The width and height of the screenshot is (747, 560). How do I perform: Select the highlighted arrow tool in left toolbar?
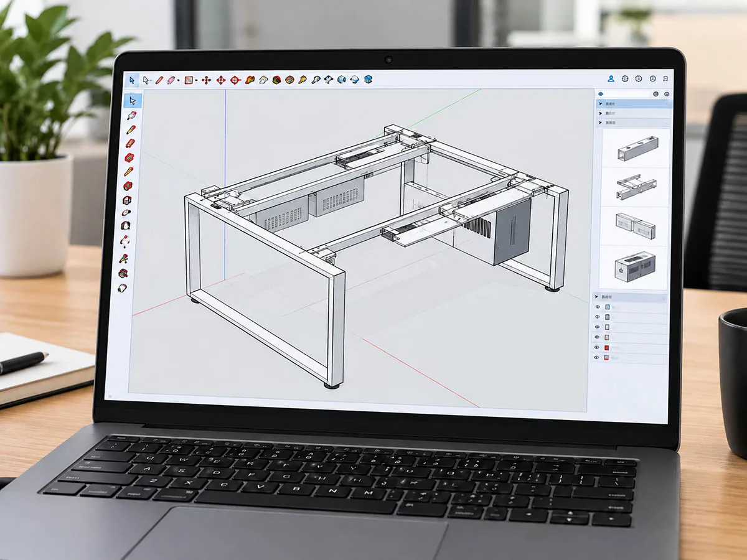132,100
